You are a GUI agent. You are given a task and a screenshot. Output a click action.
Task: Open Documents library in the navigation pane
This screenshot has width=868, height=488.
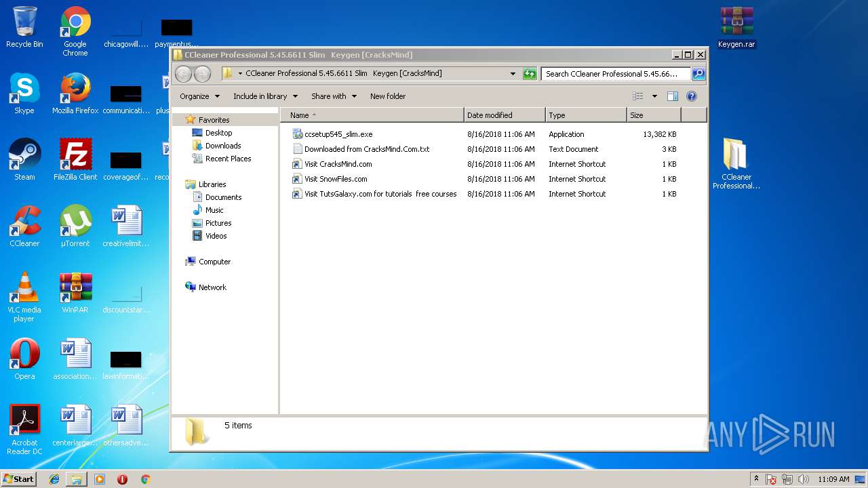tap(223, 197)
